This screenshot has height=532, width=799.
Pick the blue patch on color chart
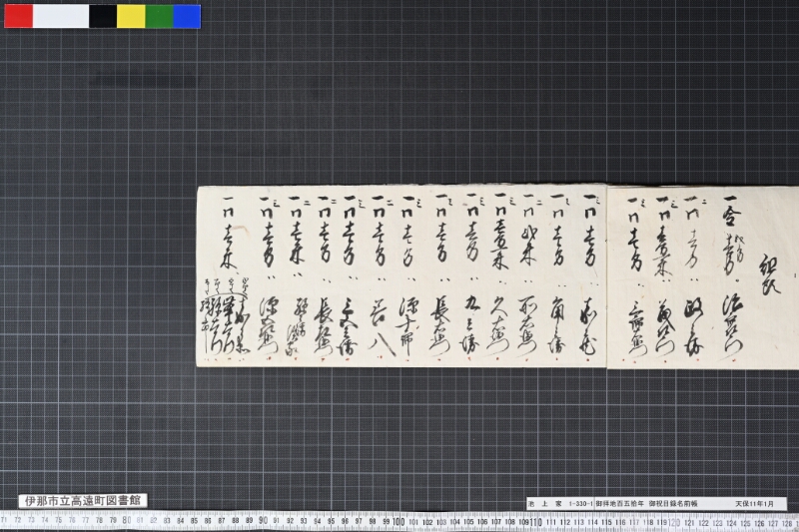pos(187,16)
